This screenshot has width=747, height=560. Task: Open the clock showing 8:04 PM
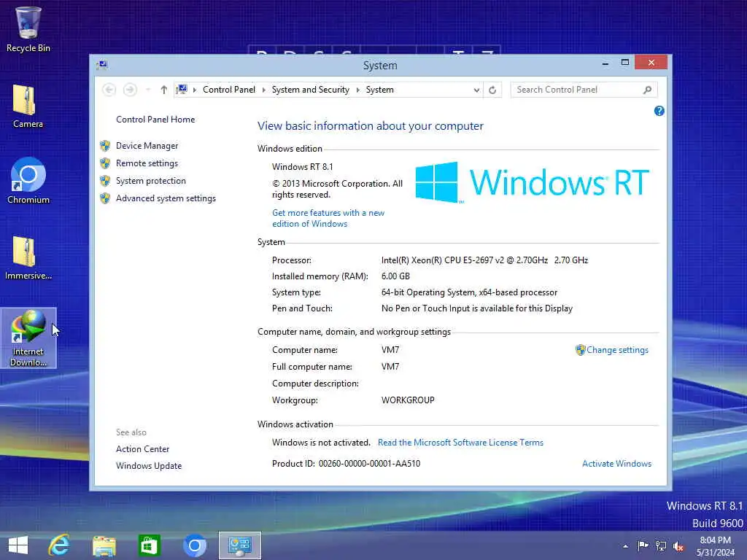pyautogui.click(x=716, y=545)
